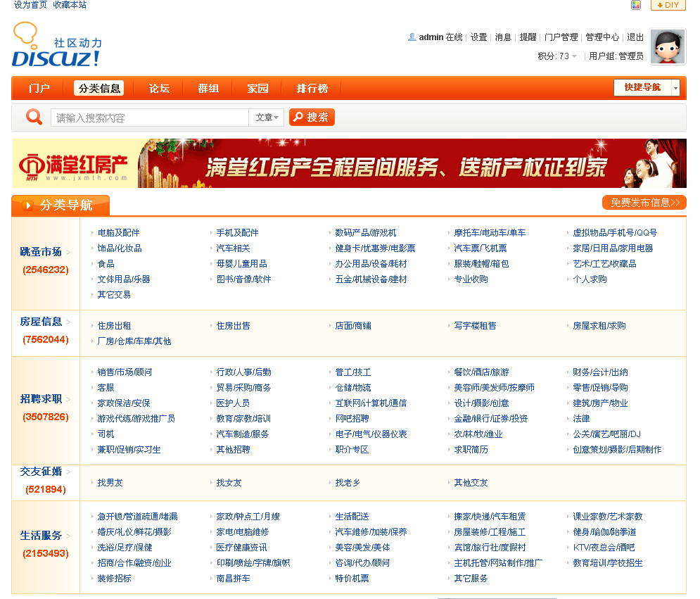
Task: Open the 管理中心 link
Action: [602, 37]
